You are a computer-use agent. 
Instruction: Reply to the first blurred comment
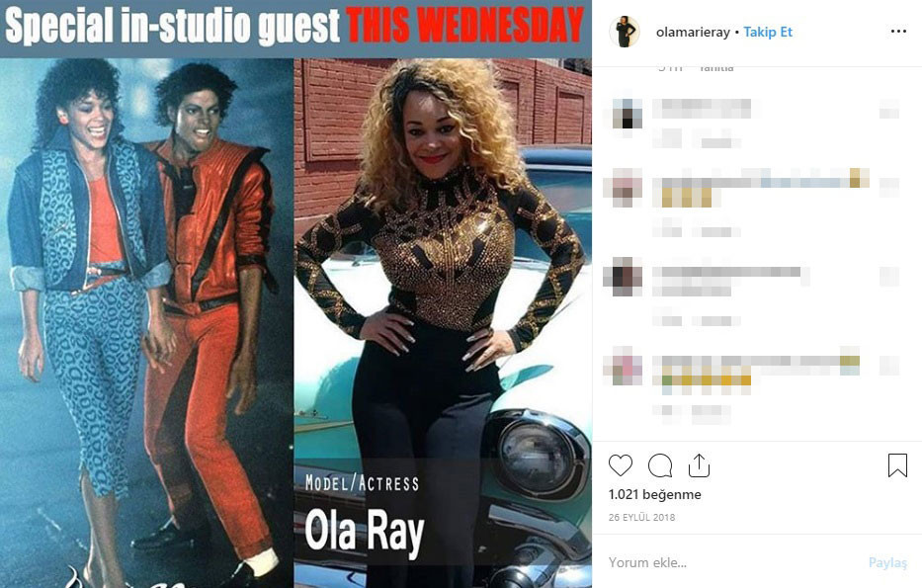click(716, 141)
